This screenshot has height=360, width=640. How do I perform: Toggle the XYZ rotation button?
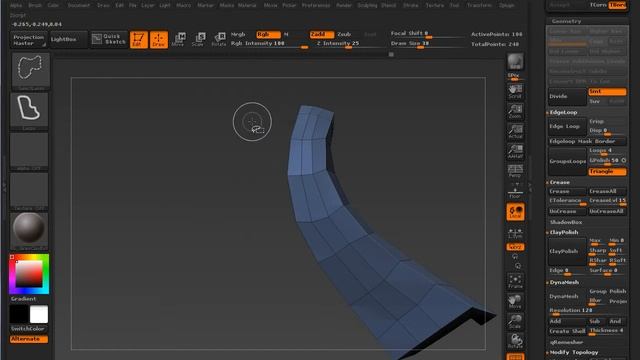[515, 247]
